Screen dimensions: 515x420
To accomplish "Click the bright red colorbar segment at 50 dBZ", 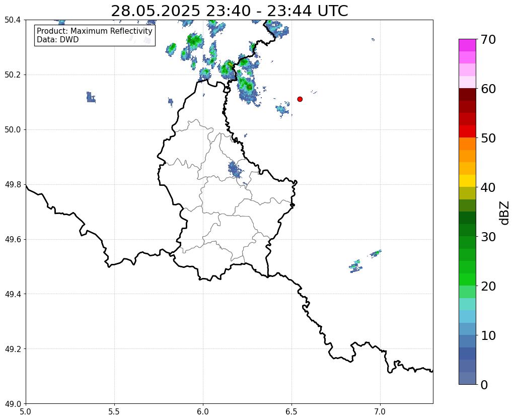I will (x=467, y=131).
